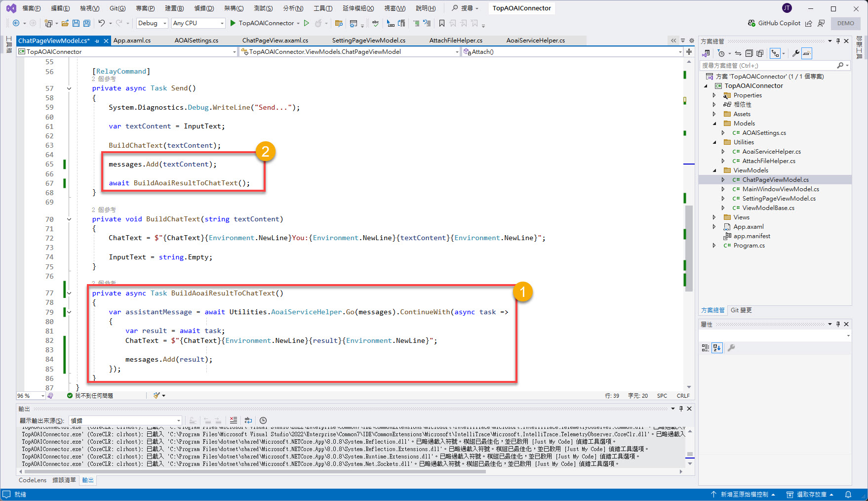The image size is (868, 501).
Task: Click the Find in Files folder-search icon
Action: tap(339, 23)
